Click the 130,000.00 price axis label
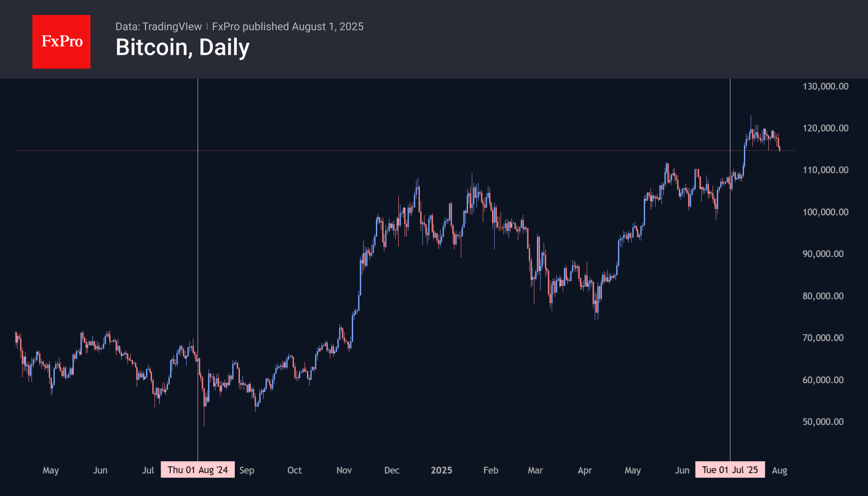The image size is (868, 496). (x=825, y=86)
